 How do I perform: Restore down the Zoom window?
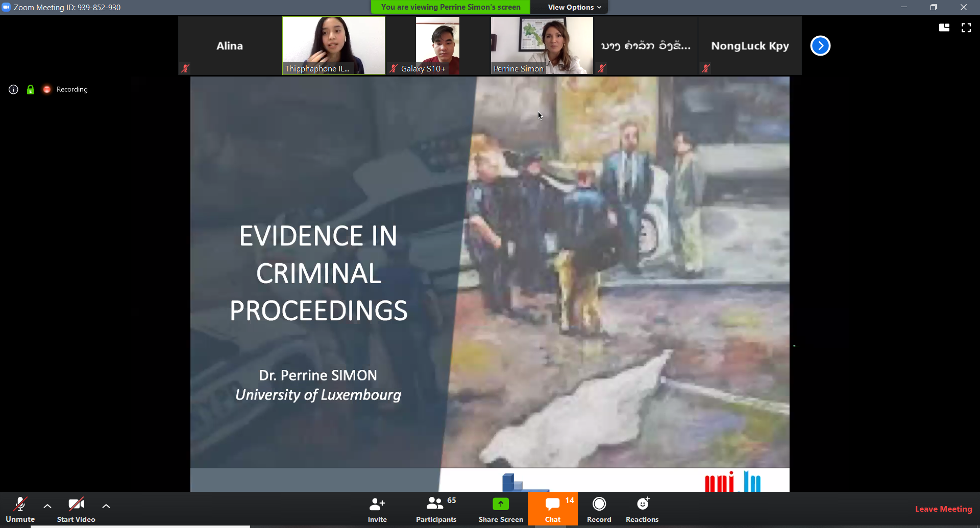coord(934,7)
